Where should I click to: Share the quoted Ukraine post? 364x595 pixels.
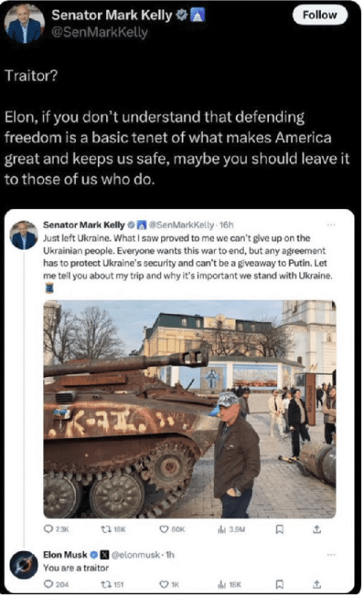[317, 529]
